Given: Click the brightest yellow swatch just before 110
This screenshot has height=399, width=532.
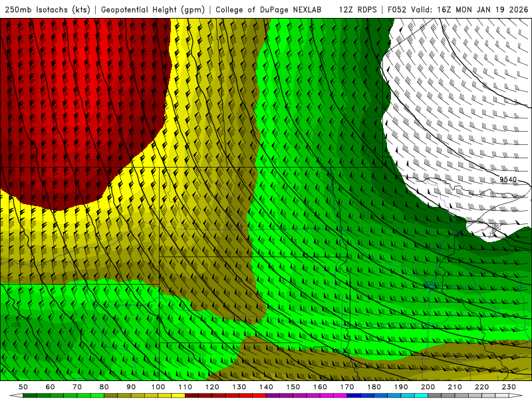Looking at the screenshot, I should pos(178,396).
